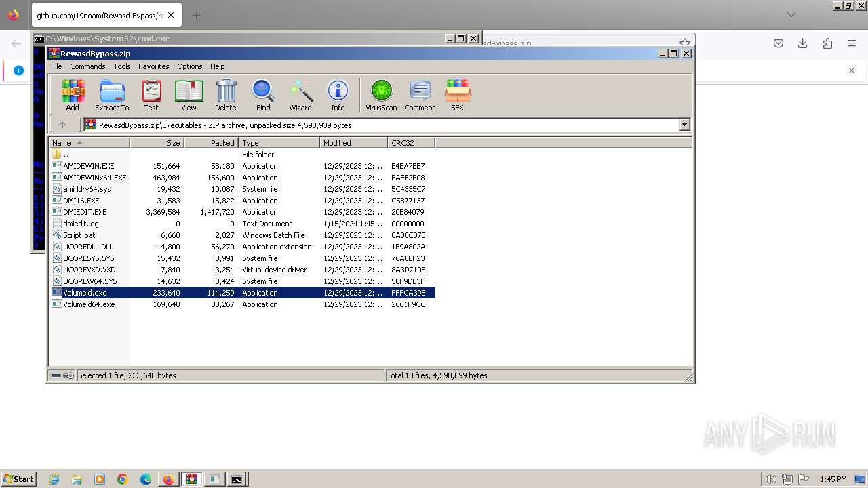Sort files by the Packed column
The width and height of the screenshot is (868, 488).
(x=211, y=143)
